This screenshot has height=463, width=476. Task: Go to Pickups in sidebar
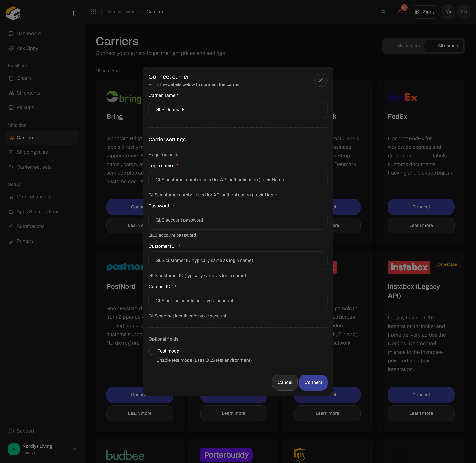(42, 107)
